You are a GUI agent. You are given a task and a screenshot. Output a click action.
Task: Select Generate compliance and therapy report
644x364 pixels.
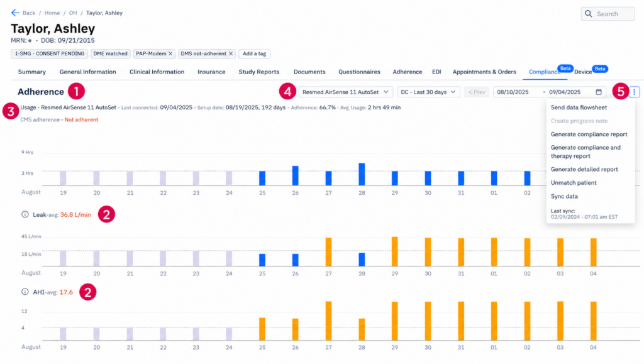click(586, 152)
